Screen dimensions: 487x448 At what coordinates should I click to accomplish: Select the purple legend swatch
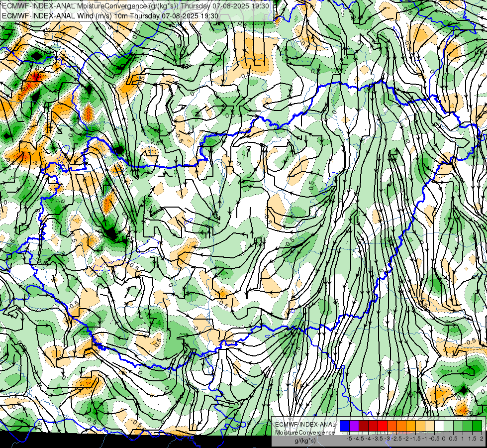click(x=354, y=426)
